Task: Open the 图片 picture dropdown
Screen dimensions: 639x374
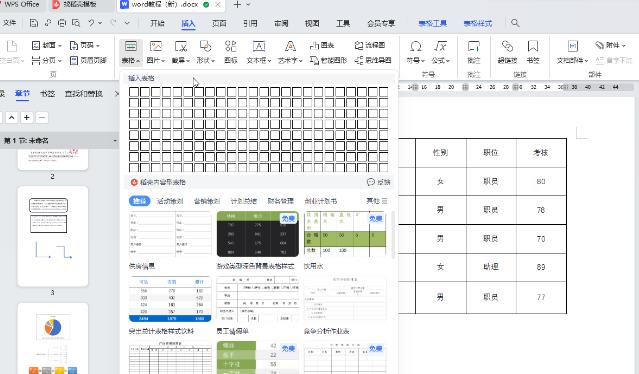Action: tap(156, 52)
